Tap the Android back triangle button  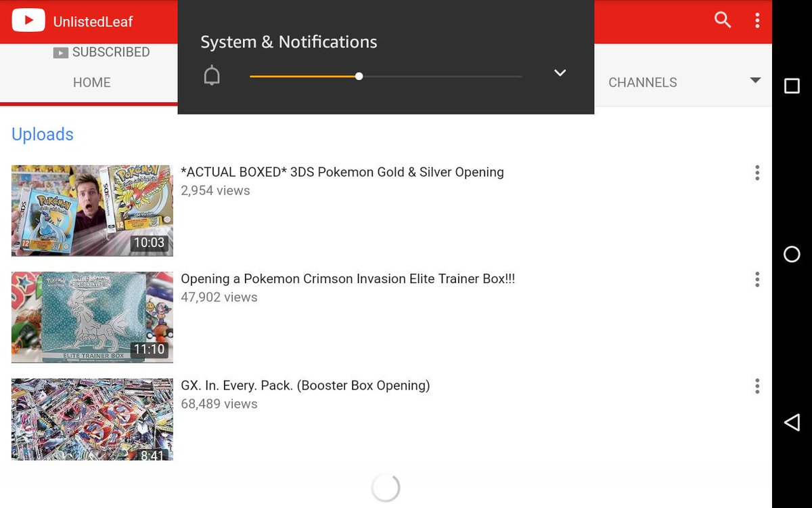coord(792,423)
